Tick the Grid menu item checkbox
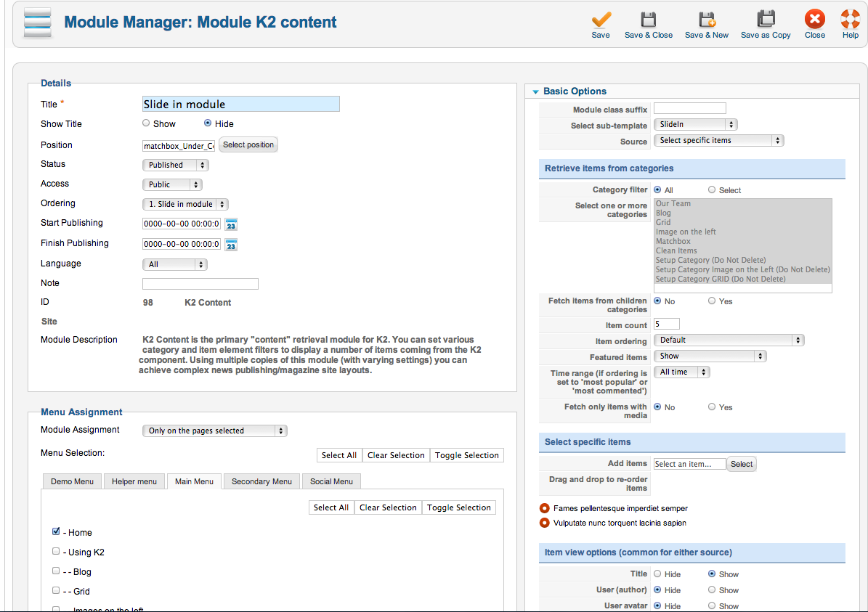This screenshot has width=868, height=612. (56, 590)
